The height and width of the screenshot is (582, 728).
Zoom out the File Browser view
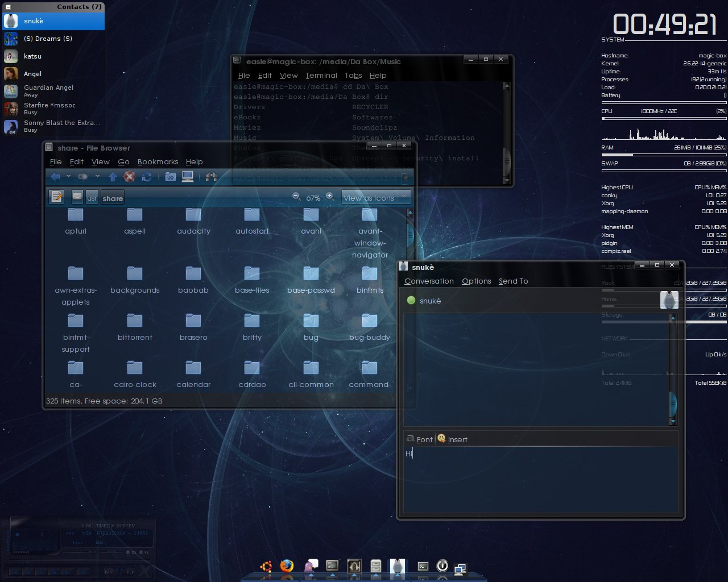coord(296,196)
